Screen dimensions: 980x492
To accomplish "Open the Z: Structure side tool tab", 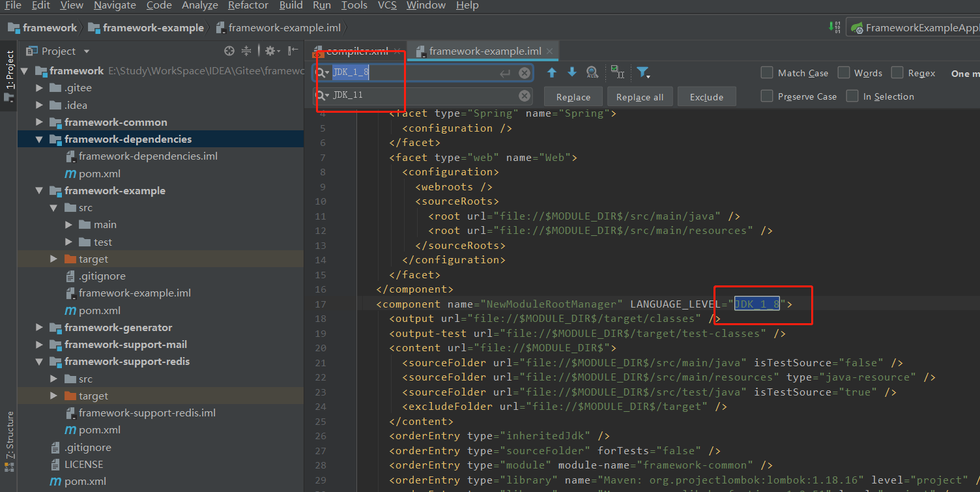I will pyautogui.click(x=9, y=441).
